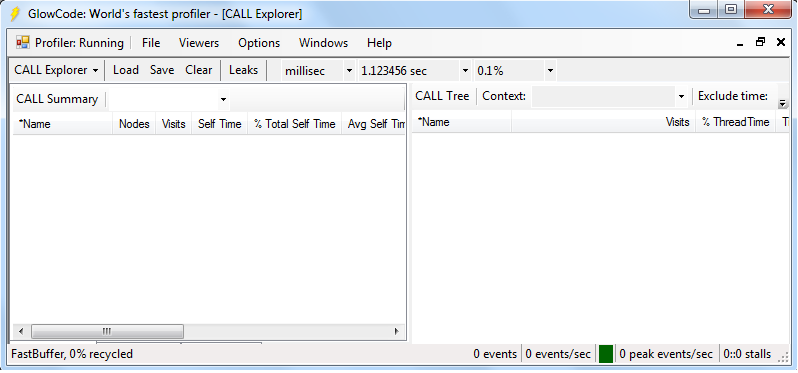Click the 0 events/sec status entry
Screen dimensions: 798x373
[x=558, y=354]
